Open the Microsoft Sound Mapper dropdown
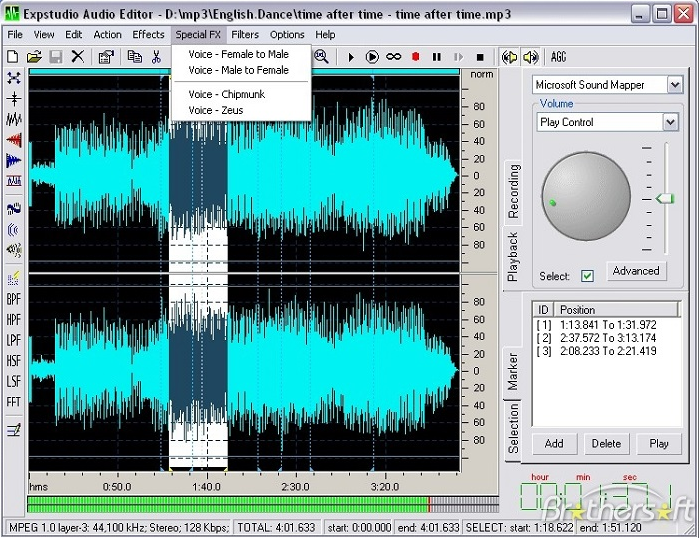Screen dimensions: 699x538 pos(674,86)
